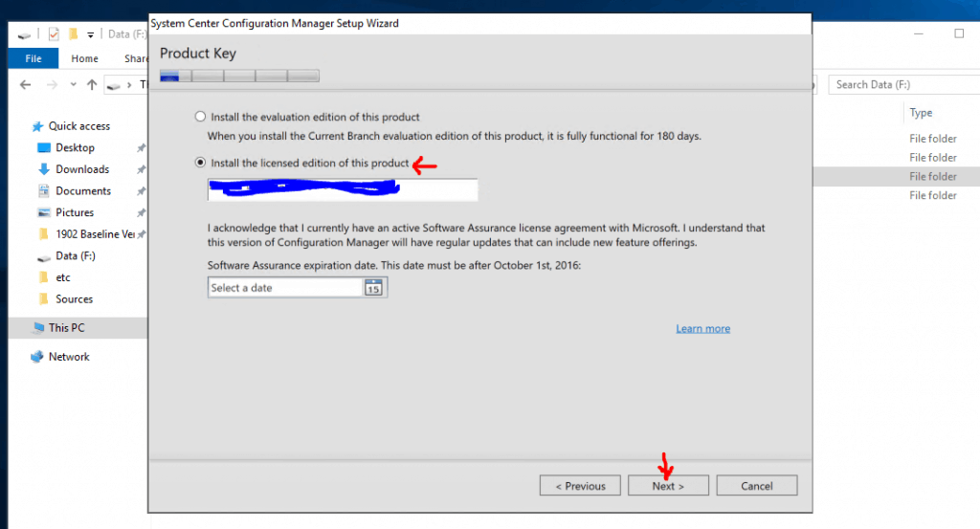Click the etc folder icon in sidebar
Screen dimensions: 980x529
44,277
